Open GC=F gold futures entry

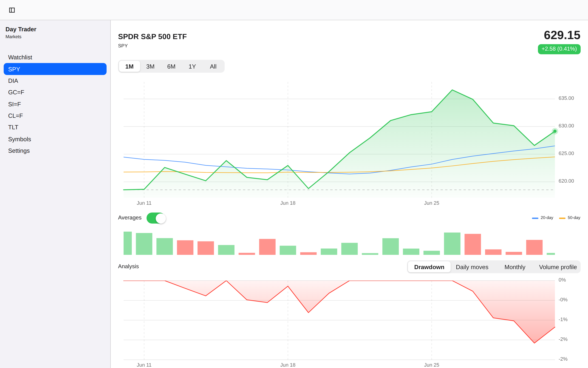pyautogui.click(x=55, y=92)
